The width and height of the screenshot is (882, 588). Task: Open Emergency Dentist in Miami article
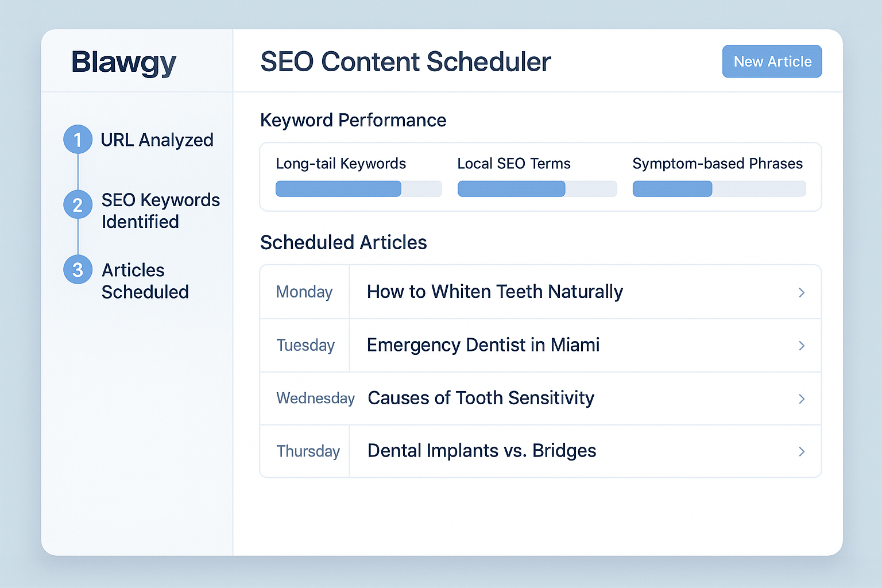tap(483, 345)
